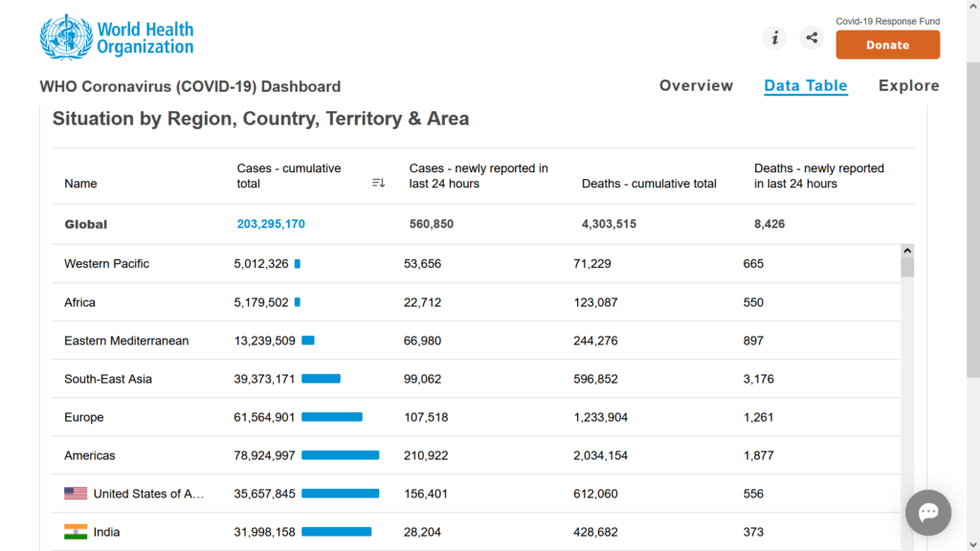The width and height of the screenshot is (980, 551).
Task: Click Western Pacific cases 5,012,326
Action: click(x=261, y=264)
